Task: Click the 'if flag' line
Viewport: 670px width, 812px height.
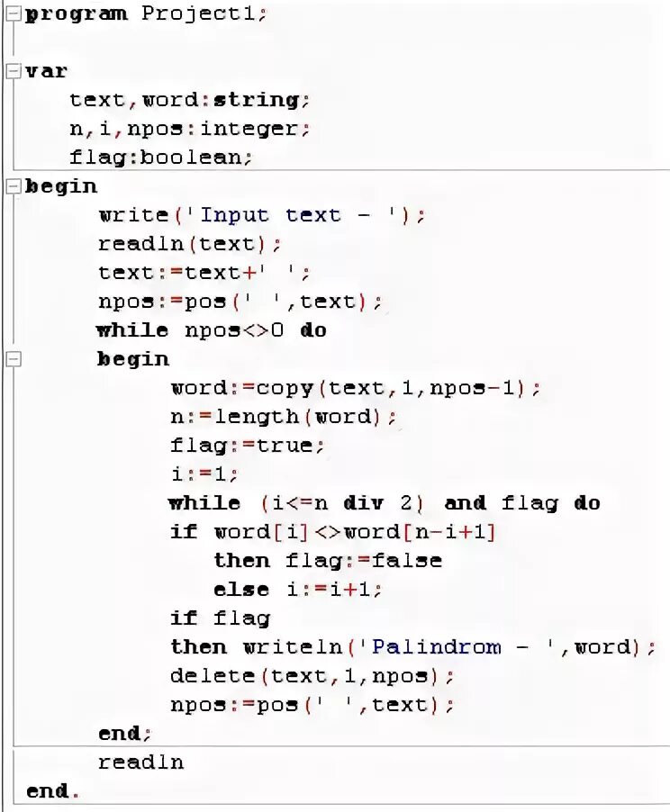Action: tap(221, 618)
